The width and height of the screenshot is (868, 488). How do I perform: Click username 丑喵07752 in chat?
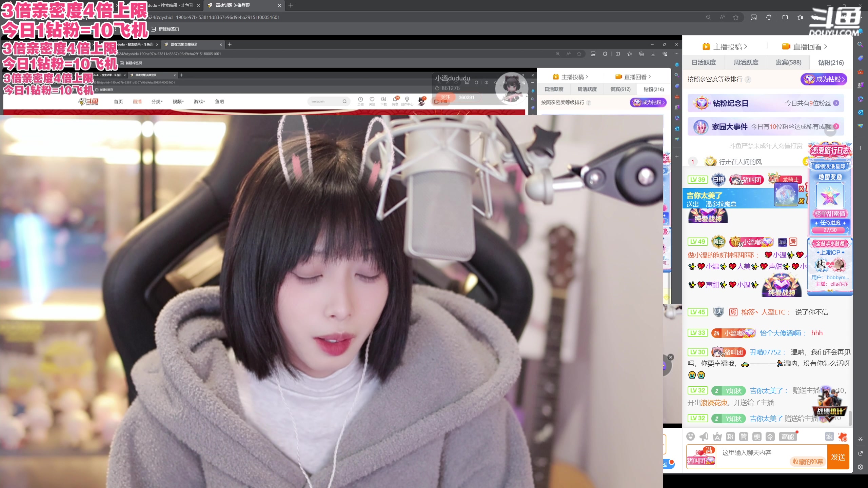765,352
